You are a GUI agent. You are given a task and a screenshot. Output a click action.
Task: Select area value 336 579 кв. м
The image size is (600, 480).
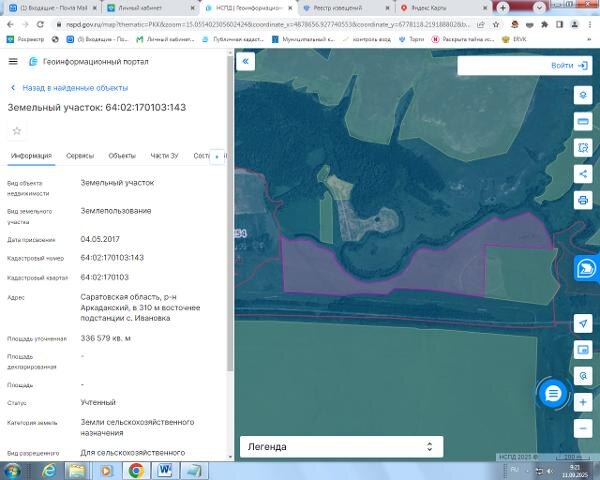(x=106, y=338)
